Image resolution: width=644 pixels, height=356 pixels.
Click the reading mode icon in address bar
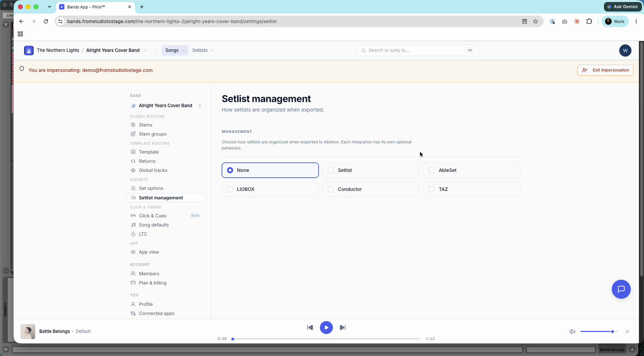click(x=525, y=21)
